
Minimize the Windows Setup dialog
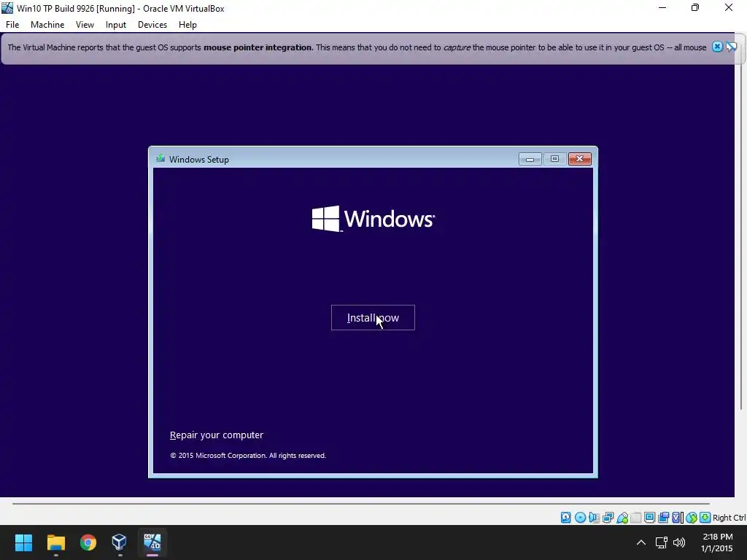coord(530,159)
